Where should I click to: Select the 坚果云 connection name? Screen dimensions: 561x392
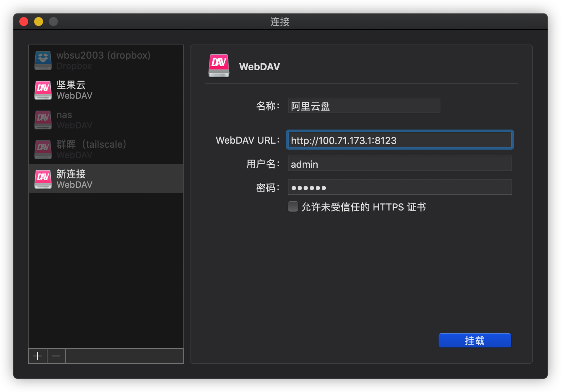[71, 85]
